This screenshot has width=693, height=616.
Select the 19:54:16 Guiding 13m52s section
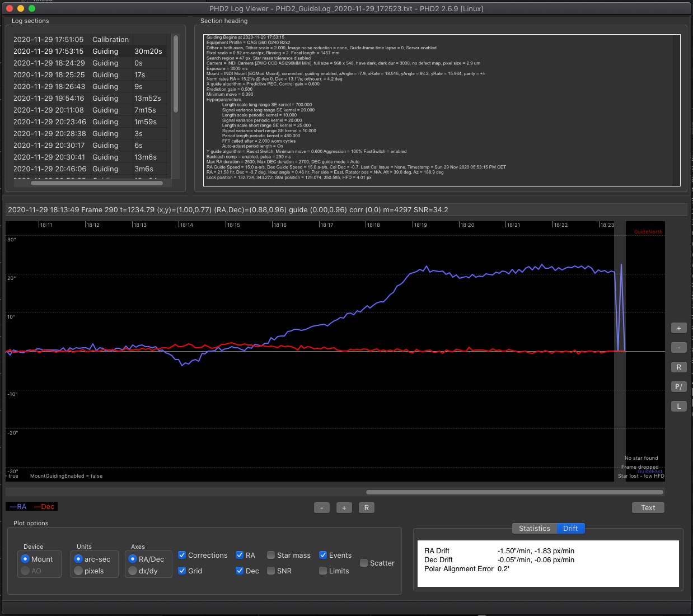[90, 98]
